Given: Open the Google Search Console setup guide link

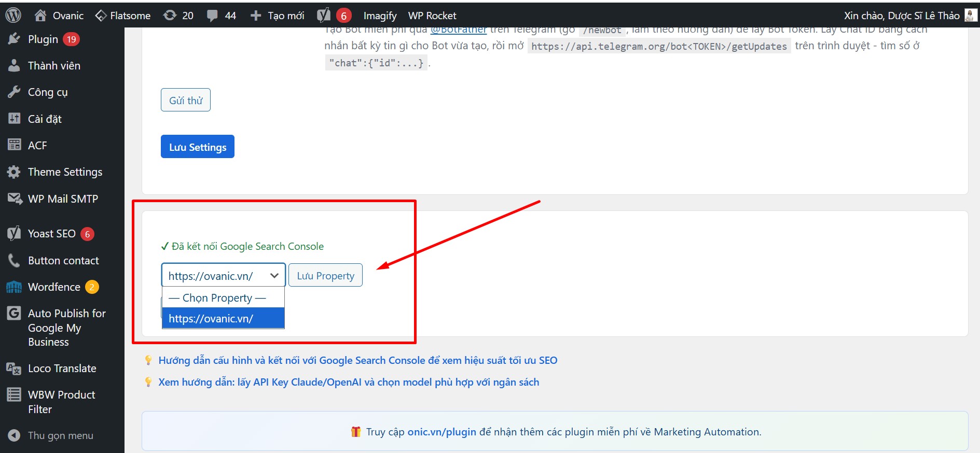Looking at the screenshot, I should click(358, 360).
